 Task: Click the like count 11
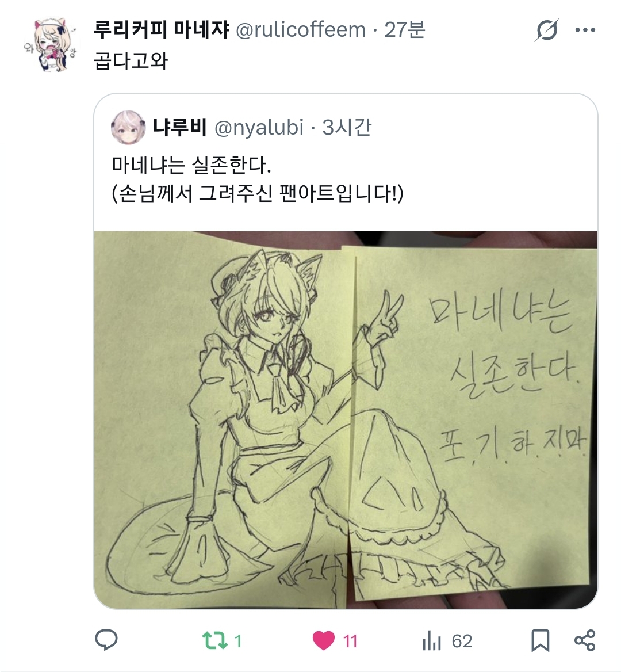350,641
